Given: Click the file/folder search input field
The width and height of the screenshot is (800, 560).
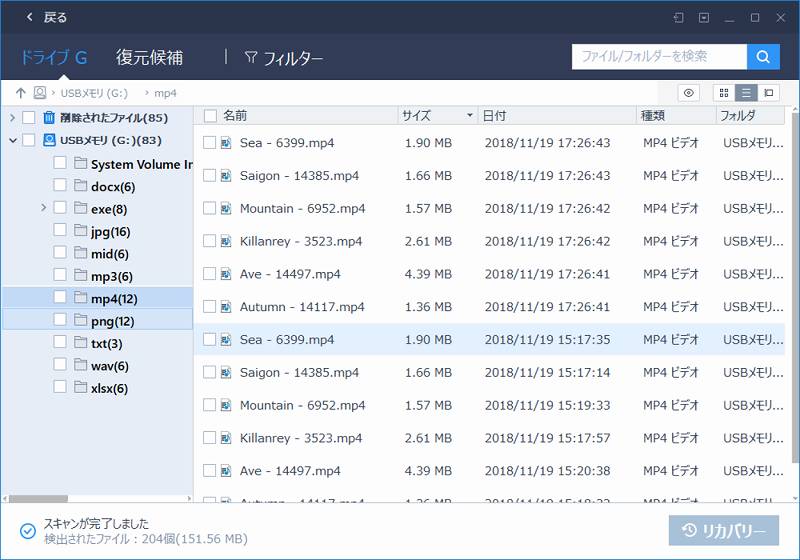Looking at the screenshot, I should click(x=658, y=57).
